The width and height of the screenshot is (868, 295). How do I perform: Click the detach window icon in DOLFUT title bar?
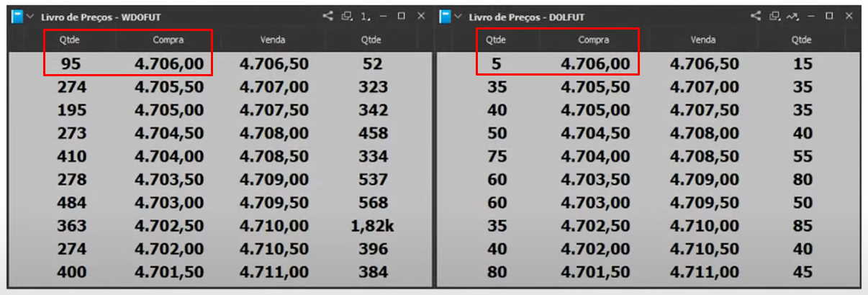click(x=774, y=15)
